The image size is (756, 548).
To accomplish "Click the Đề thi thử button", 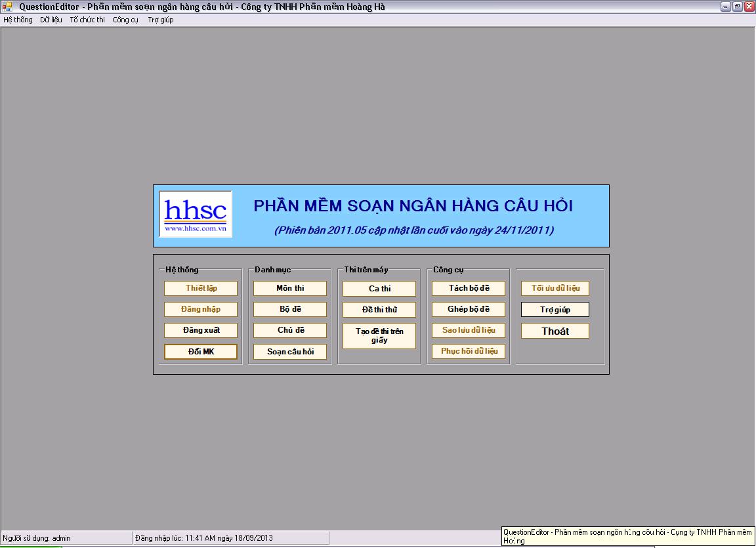I will click(379, 310).
